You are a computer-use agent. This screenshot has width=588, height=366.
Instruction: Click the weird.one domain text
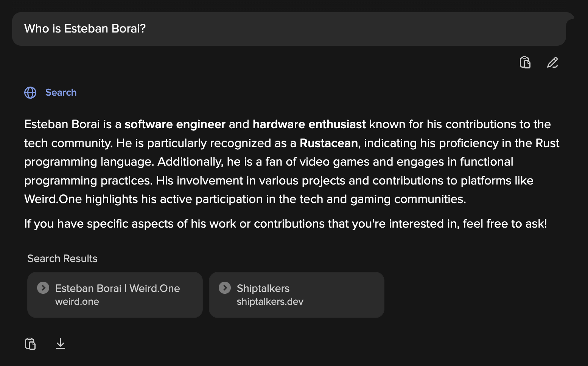click(x=77, y=302)
